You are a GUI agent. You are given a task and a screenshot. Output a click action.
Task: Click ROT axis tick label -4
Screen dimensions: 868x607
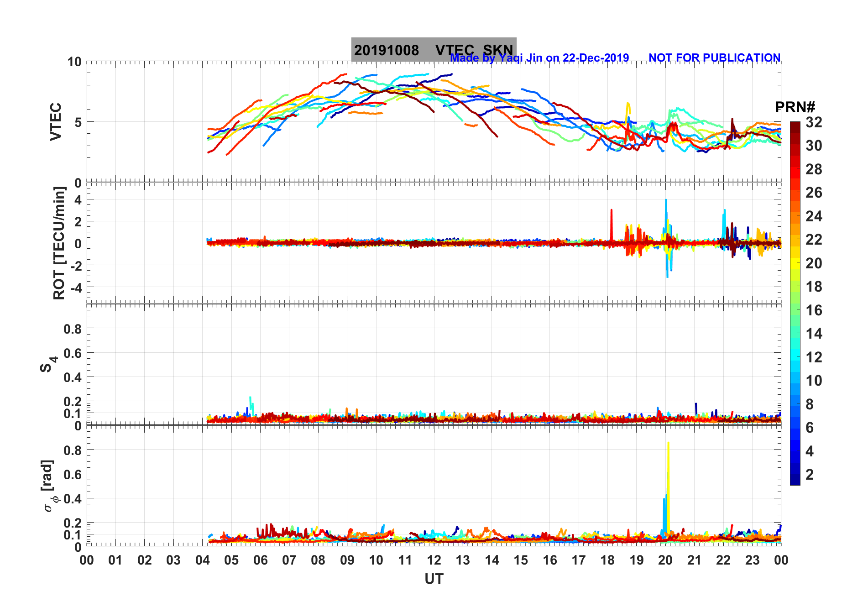coord(76,288)
